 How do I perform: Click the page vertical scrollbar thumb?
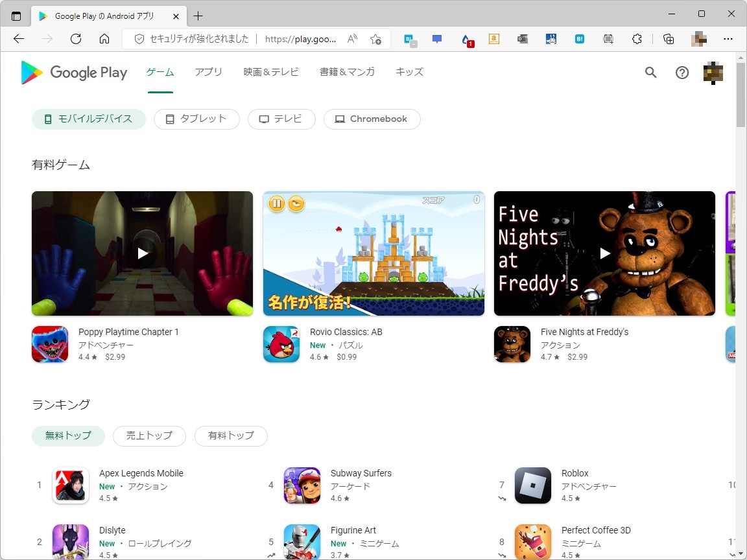(x=741, y=94)
